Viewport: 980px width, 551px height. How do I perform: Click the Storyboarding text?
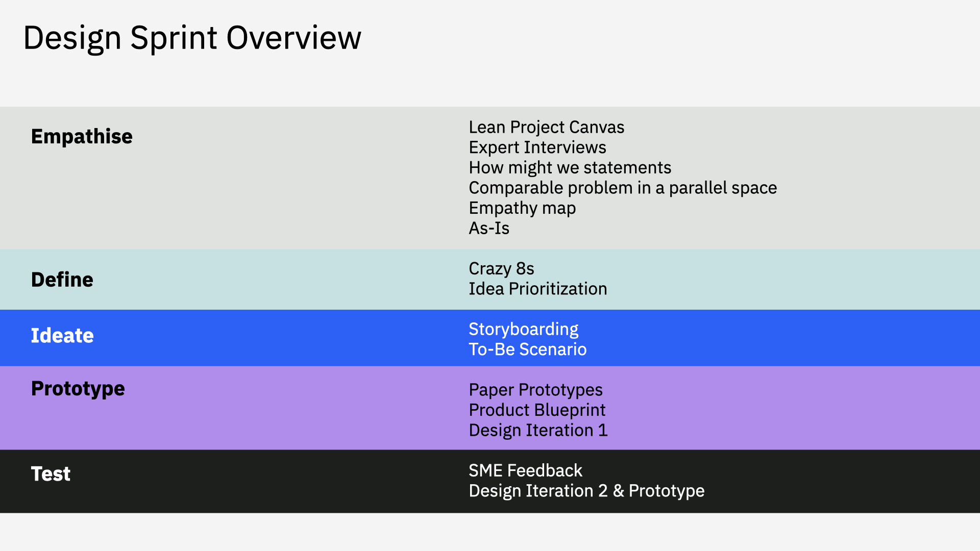coord(524,330)
